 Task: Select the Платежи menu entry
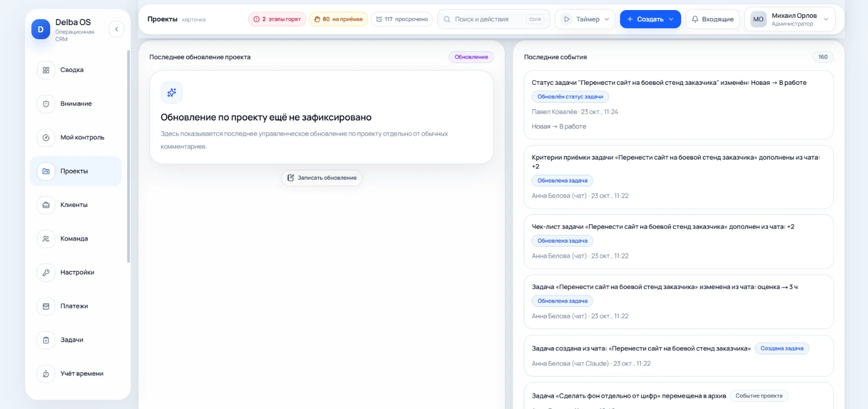pos(76,306)
